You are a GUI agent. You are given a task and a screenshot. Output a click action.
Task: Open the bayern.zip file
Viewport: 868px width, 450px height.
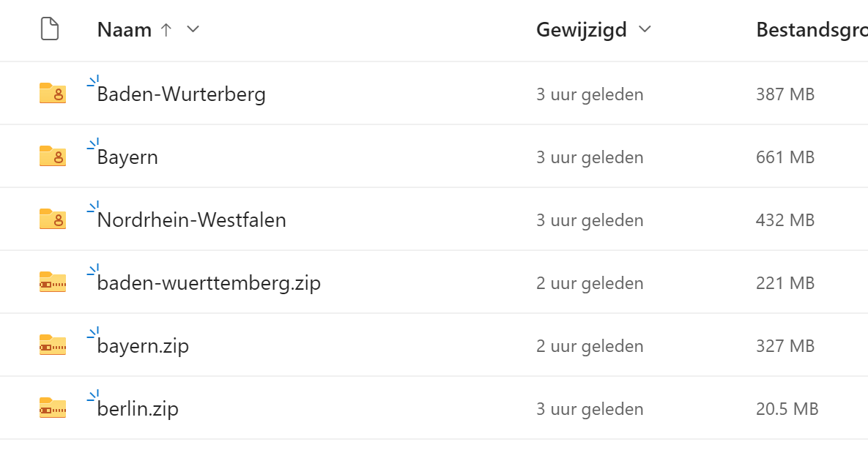(x=143, y=346)
